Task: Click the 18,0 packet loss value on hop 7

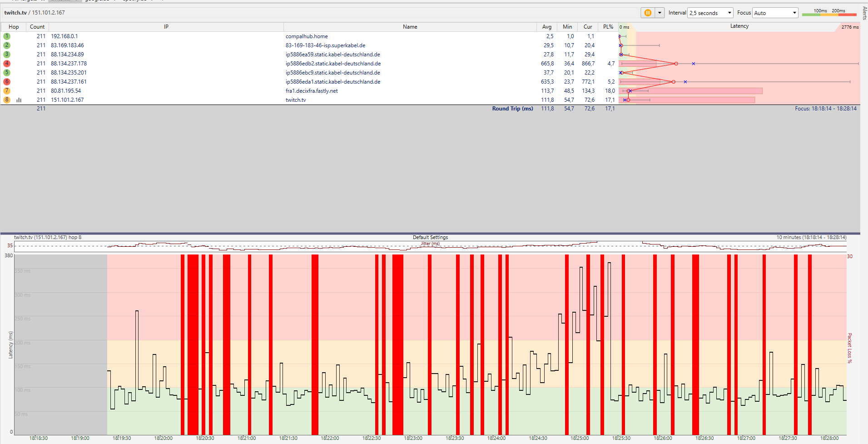Action: point(610,91)
